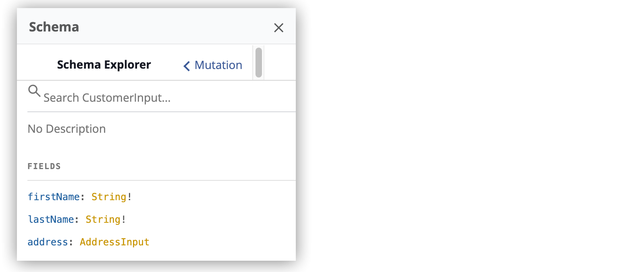Close the Schema panel

(279, 28)
